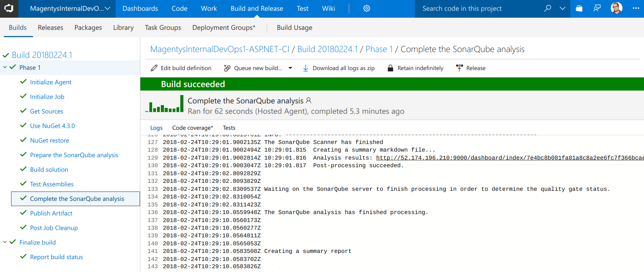Viewport: 644px width, 272px height.
Task: Click Edit build definition
Action: (181, 68)
